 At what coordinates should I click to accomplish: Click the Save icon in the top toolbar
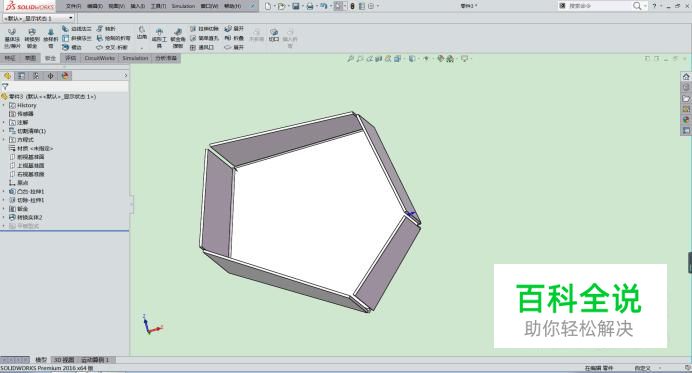[x=296, y=6]
